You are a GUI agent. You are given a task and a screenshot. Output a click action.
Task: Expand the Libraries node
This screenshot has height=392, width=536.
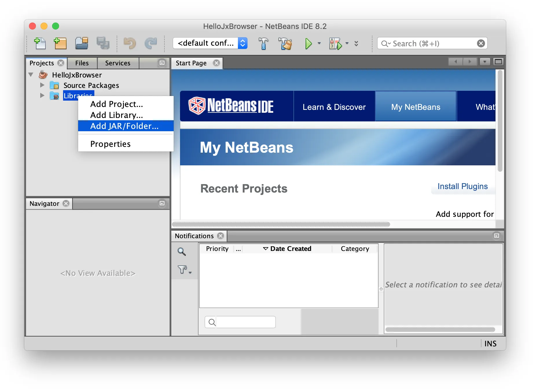pyautogui.click(x=42, y=95)
